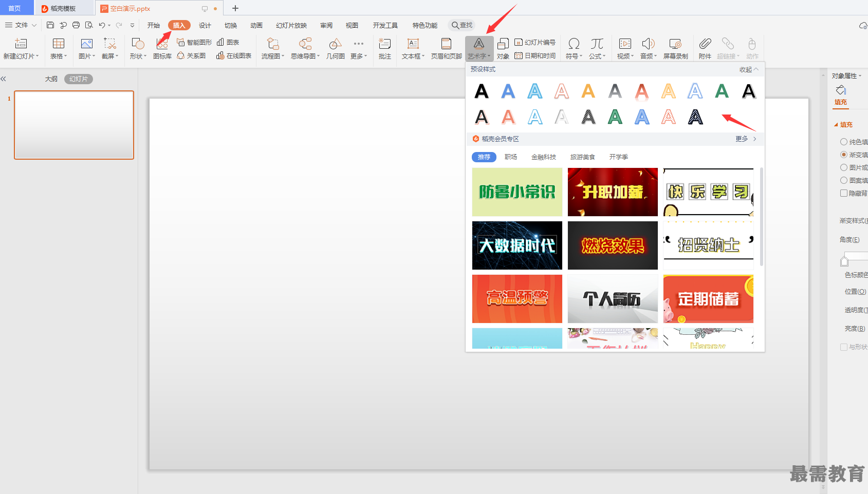
Task: Open the Animation (动画) ribbon tab
Action: click(x=256, y=25)
